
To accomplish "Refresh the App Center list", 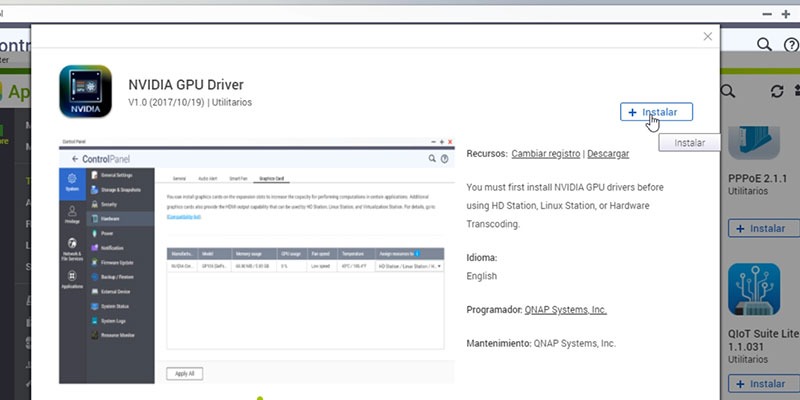I will point(777,91).
